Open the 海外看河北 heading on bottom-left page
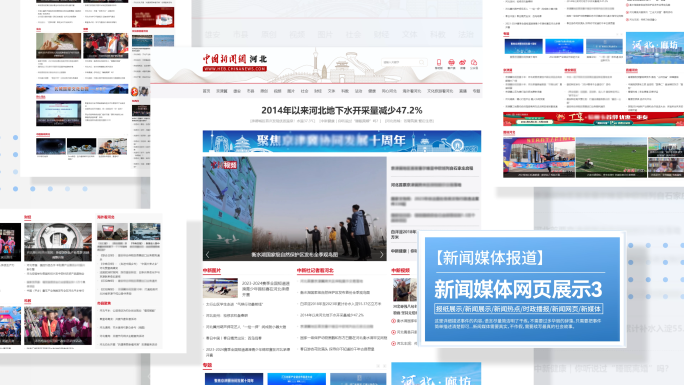684x385 pixels. click(x=106, y=217)
